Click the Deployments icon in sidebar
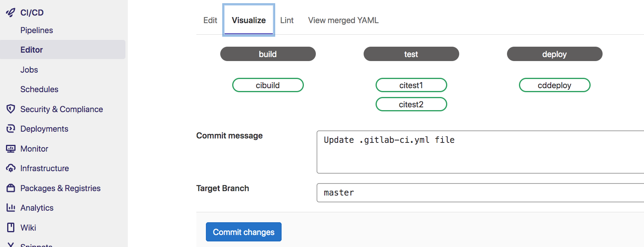This screenshot has width=644, height=247. [x=11, y=128]
